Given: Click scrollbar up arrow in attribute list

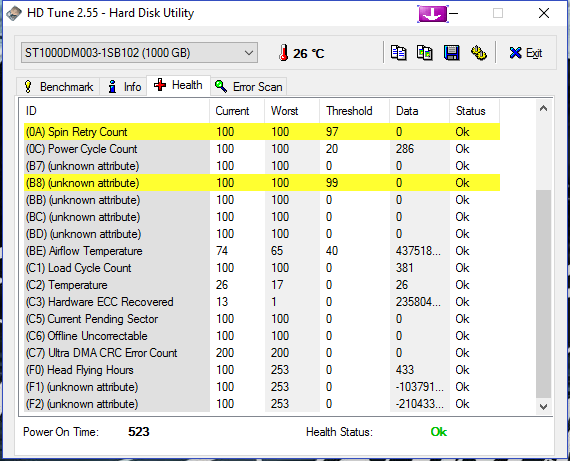Looking at the screenshot, I should tap(543, 108).
